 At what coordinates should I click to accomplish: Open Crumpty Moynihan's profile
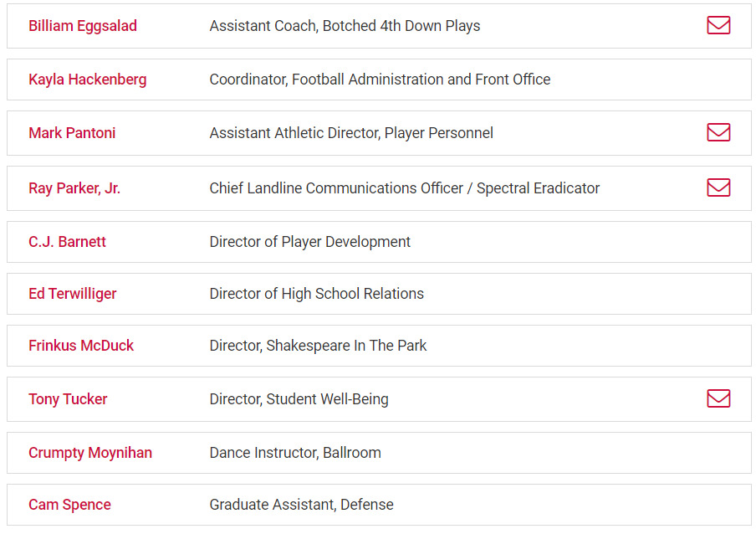90,453
